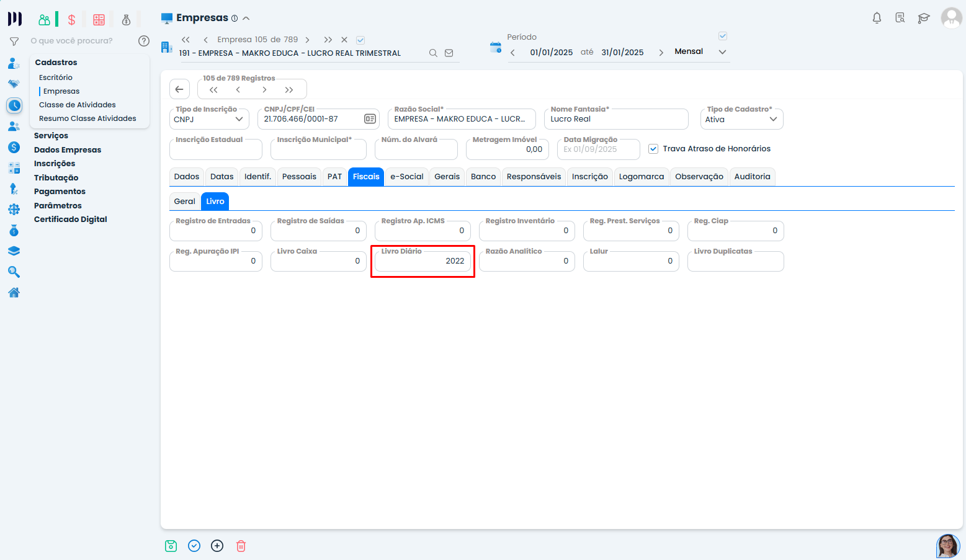Click the magnifier icon beside company name
Viewport: 966px width, 560px height.
[x=433, y=53]
